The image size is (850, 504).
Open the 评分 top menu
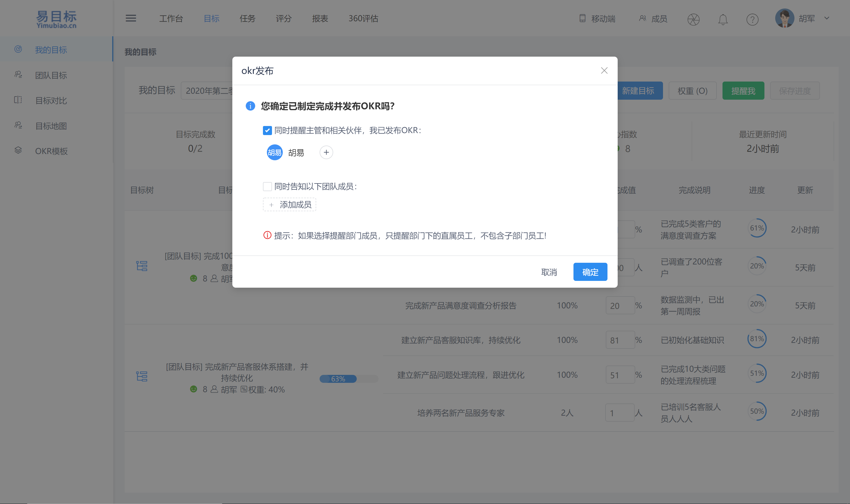click(x=284, y=18)
